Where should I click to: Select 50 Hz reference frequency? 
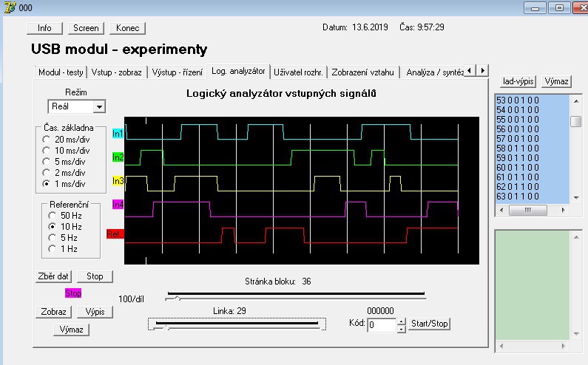tap(53, 215)
